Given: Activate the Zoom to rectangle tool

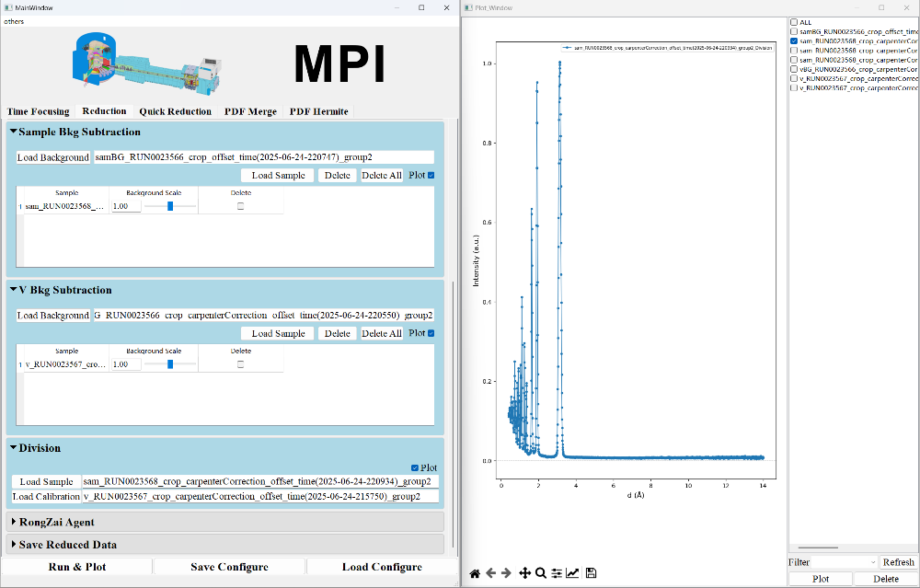Looking at the screenshot, I should pos(541,573).
